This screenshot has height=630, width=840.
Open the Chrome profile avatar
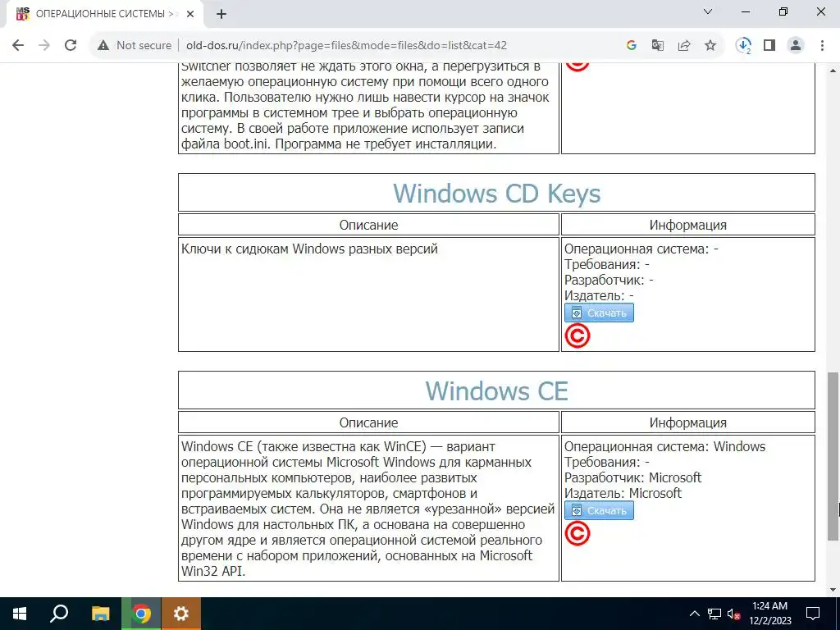tap(796, 46)
